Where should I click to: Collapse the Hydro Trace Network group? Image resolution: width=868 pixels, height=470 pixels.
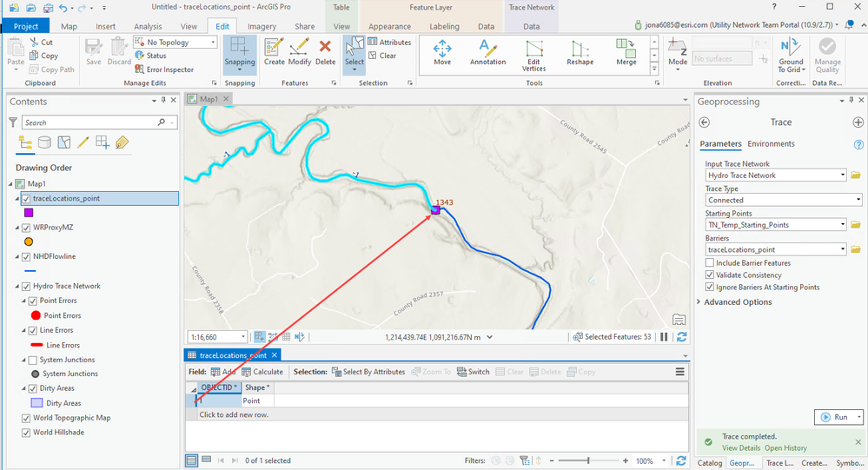coord(17,286)
